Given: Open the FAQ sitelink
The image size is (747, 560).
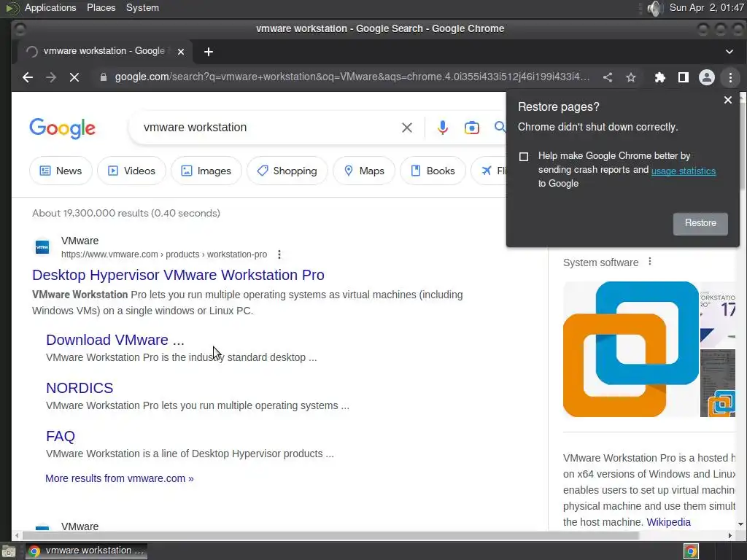Looking at the screenshot, I should click(x=61, y=436).
